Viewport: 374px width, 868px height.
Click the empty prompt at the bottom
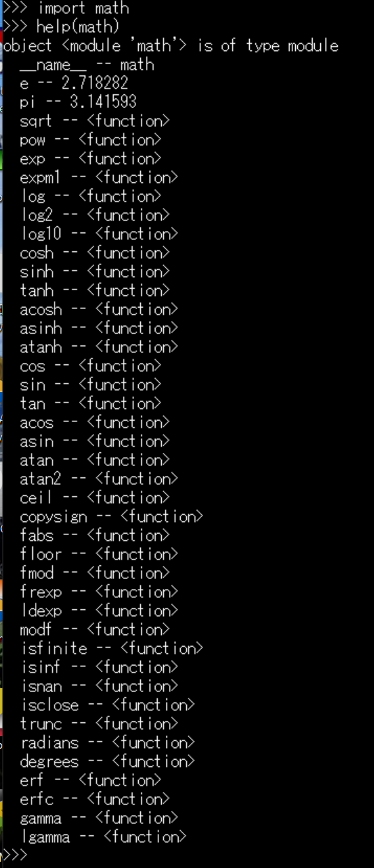click(15, 855)
